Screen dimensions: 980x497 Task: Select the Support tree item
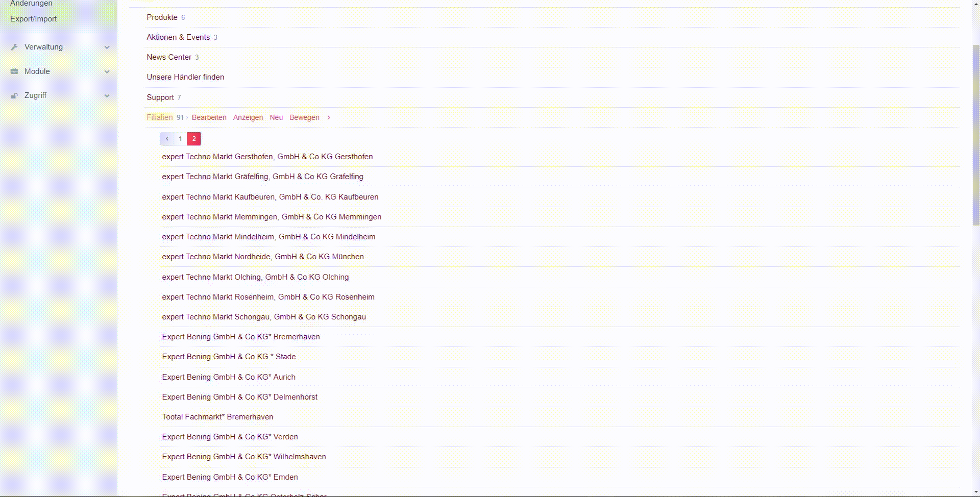(x=160, y=97)
